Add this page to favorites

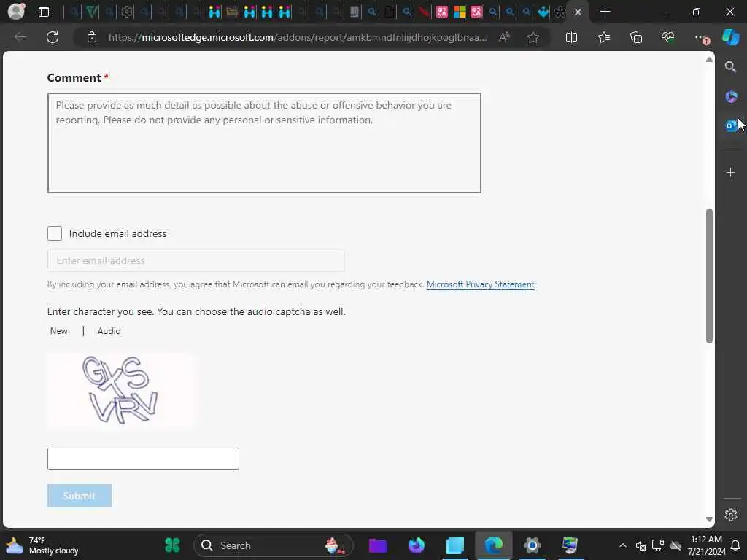point(533,37)
